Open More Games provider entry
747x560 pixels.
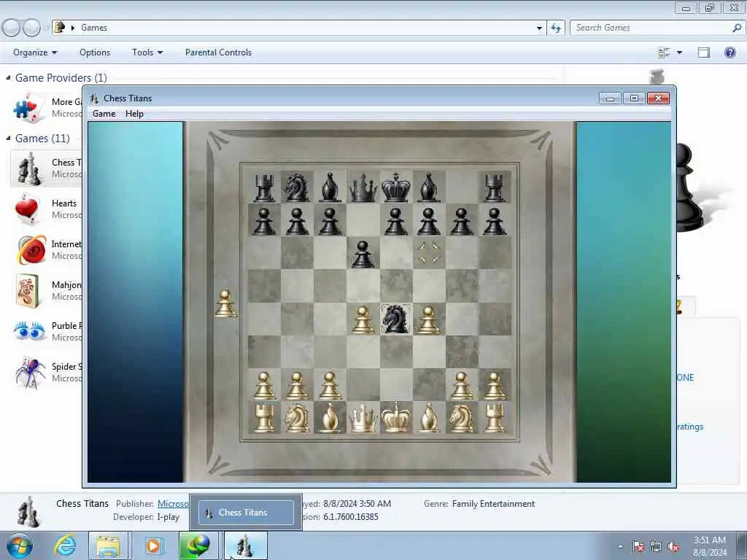pyautogui.click(x=47, y=108)
